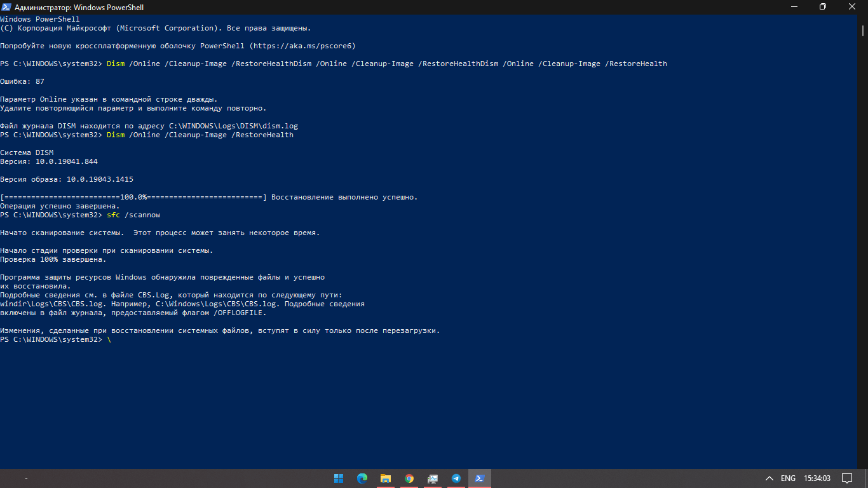Click 'Версия: 10.0.19041.844' line
The height and width of the screenshot is (488, 868).
(x=49, y=161)
